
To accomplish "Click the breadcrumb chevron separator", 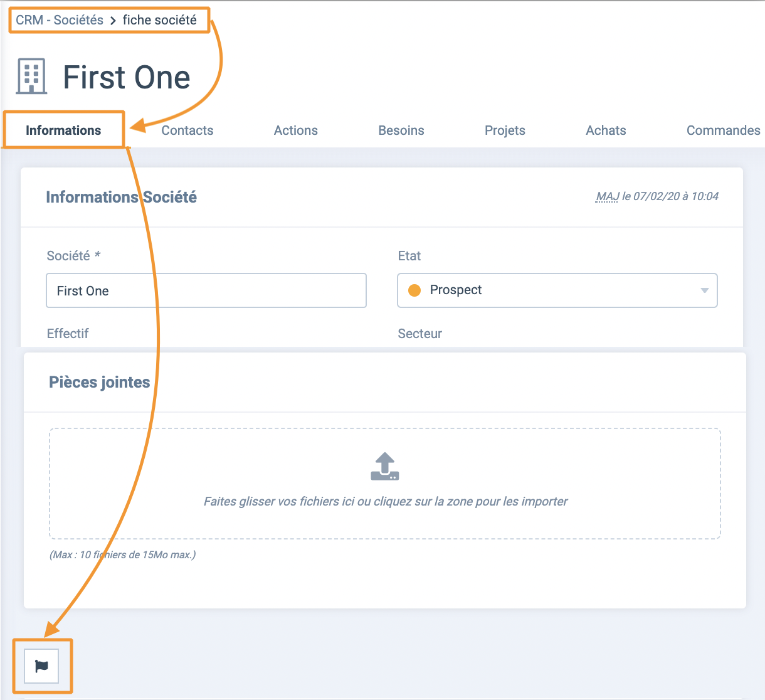I will click(x=113, y=20).
